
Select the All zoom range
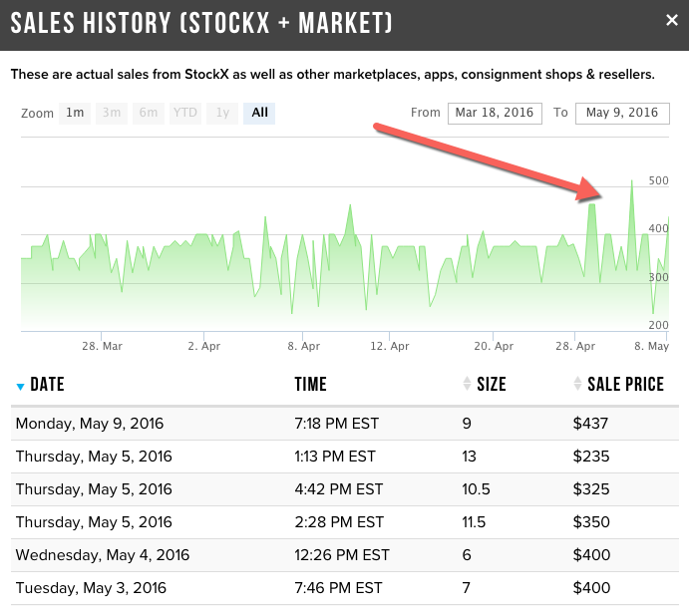pyautogui.click(x=259, y=113)
